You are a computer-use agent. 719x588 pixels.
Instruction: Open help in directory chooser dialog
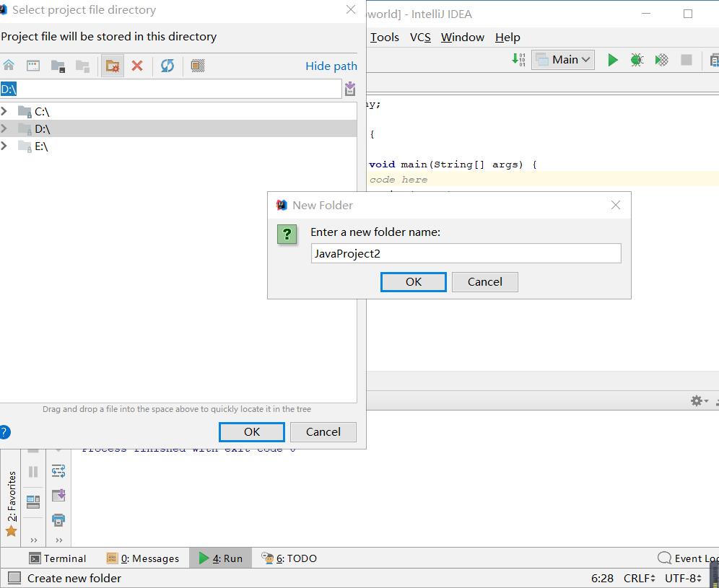(4, 431)
